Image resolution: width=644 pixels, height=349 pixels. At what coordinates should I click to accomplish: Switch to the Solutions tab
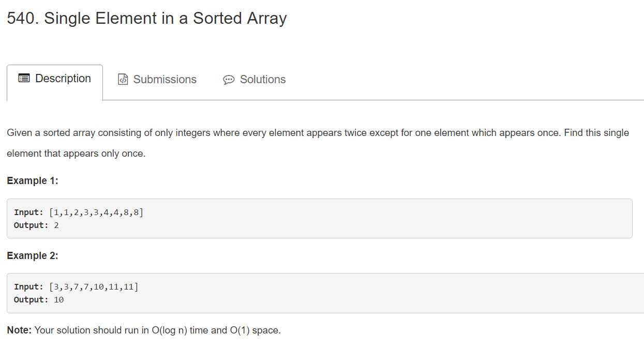[x=254, y=79]
